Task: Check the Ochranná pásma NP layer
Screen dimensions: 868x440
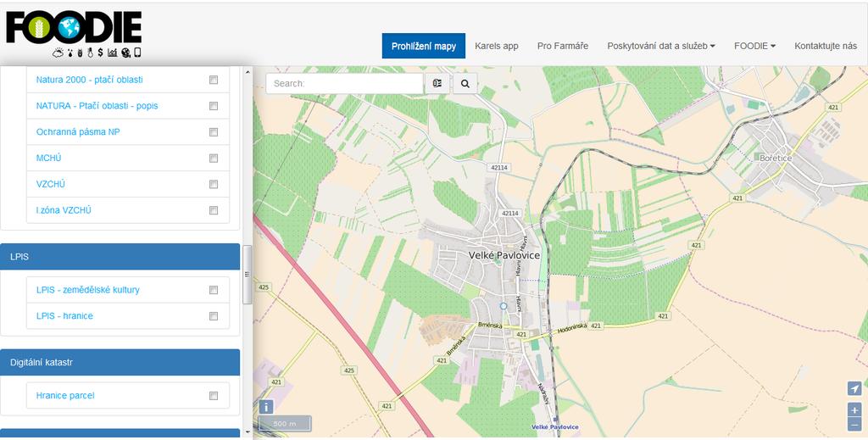Action: pos(213,131)
